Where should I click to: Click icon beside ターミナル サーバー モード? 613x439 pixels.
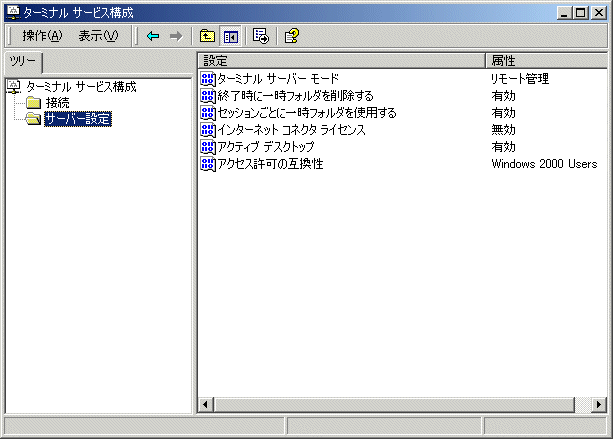(208, 79)
